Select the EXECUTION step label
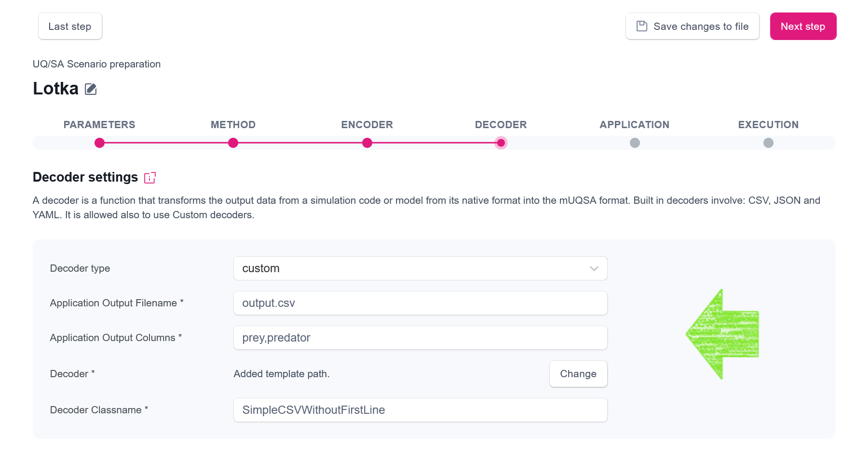 tap(768, 125)
